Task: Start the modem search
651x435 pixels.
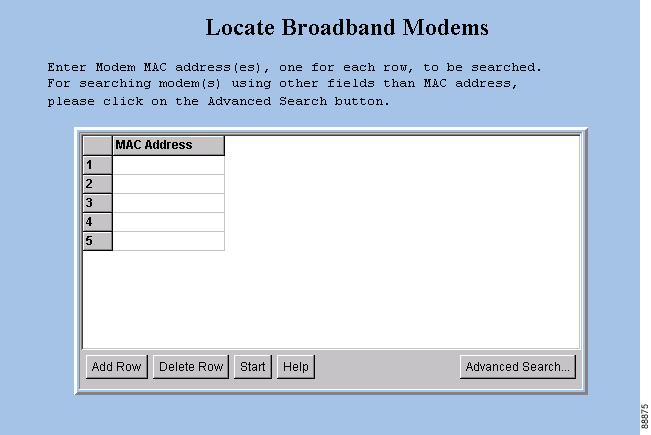Action: (252, 367)
